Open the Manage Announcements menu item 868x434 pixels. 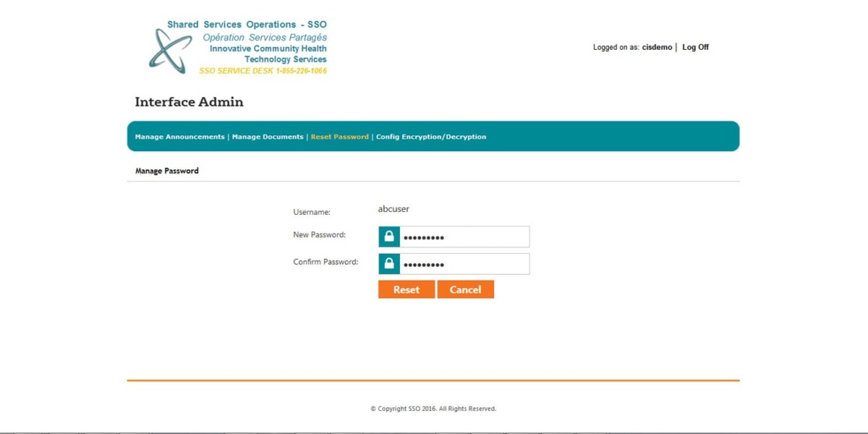point(179,137)
